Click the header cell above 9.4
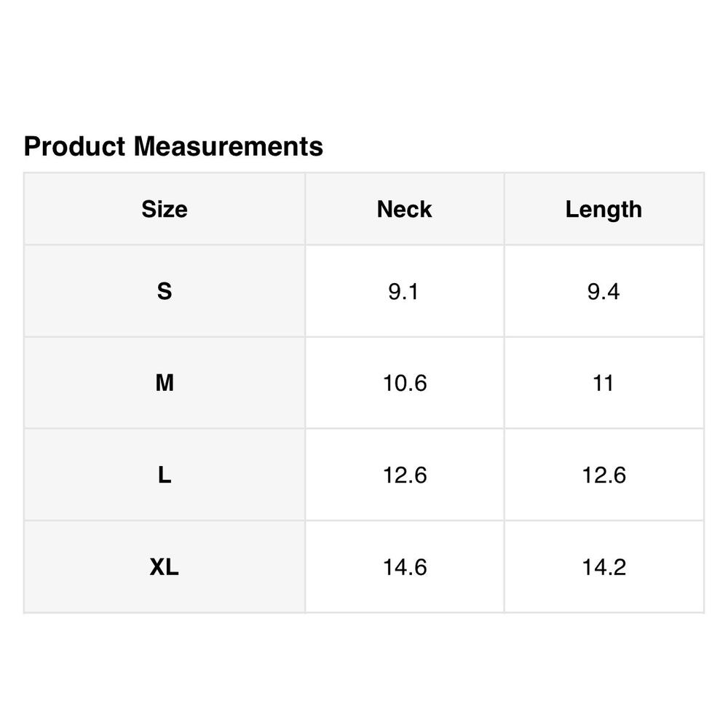The height and width of the screenshot is (728, 728). coord(604,210)
